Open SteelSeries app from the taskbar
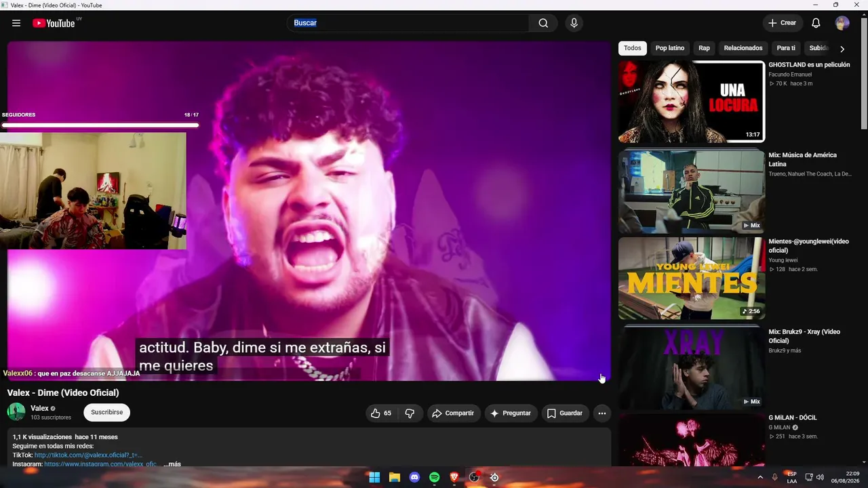Viewport: 868px width, 488px height. [494, 477]
